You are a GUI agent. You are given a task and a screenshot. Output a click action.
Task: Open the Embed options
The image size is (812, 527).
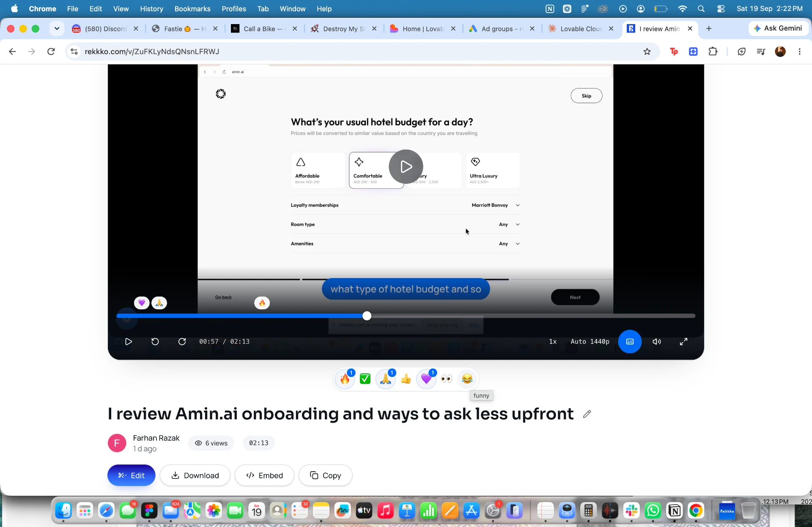264,475
